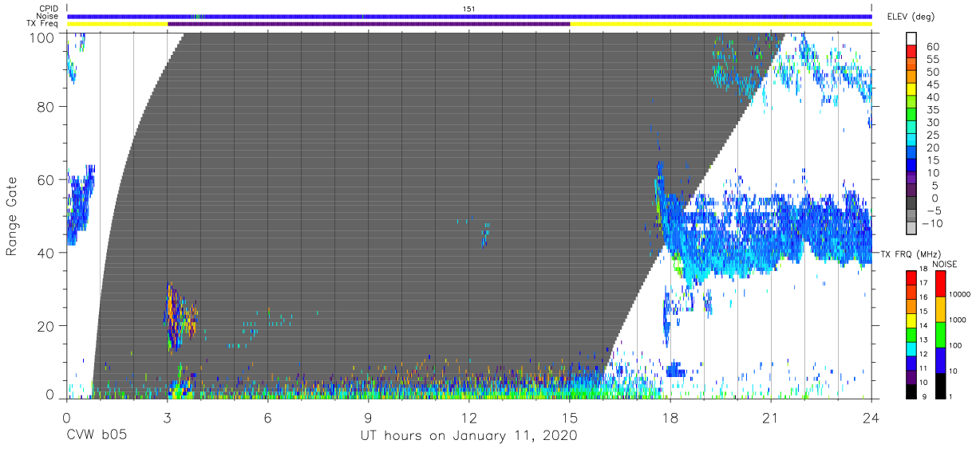Image resolution: width=980 pixels, height=452 pixels.
Task: Click y-axis tick label 40
Action: click(45, 253)
